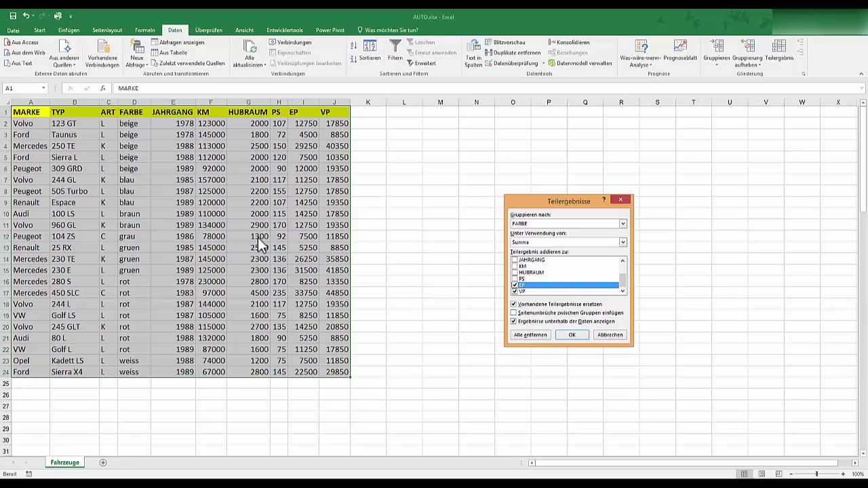Save the workbook via quick access
This screenshot has width=868, height=488.
tap(12, 16)
